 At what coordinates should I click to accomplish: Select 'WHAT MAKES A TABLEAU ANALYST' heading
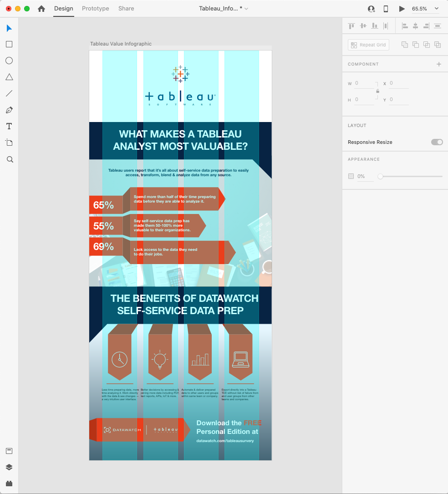(x=180, y=140)
